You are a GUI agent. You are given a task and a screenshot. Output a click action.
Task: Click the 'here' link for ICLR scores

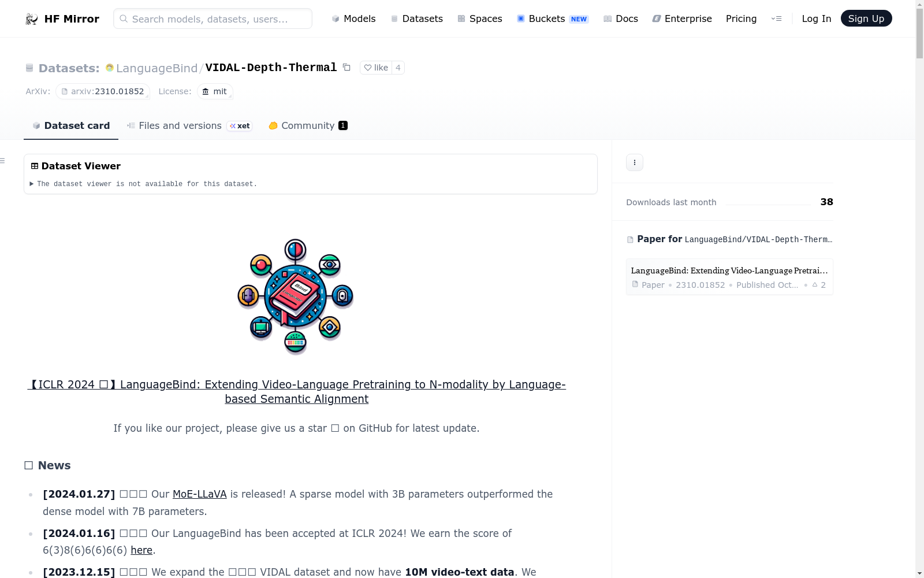(141, 550)
